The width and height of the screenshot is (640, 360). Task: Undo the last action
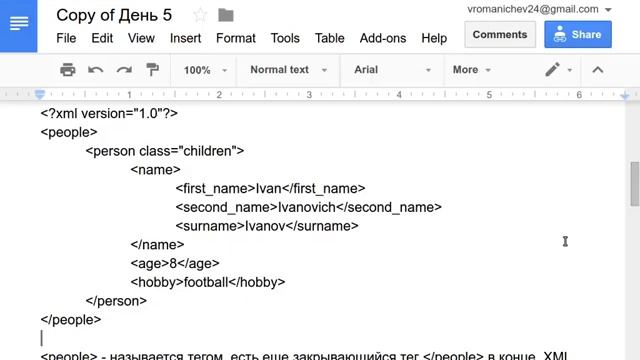[96, 70]
